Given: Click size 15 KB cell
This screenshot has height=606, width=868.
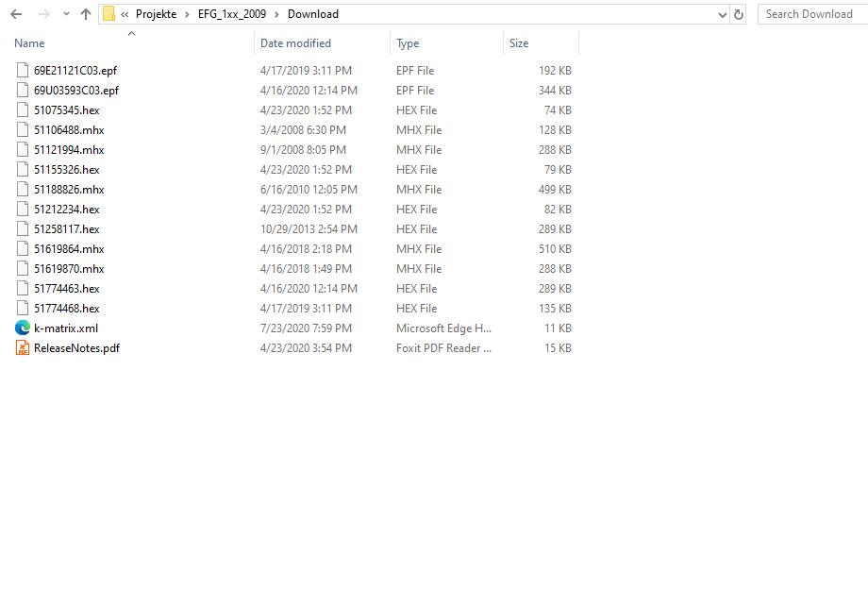Looking at the screenshot, I should coord(558,348).
